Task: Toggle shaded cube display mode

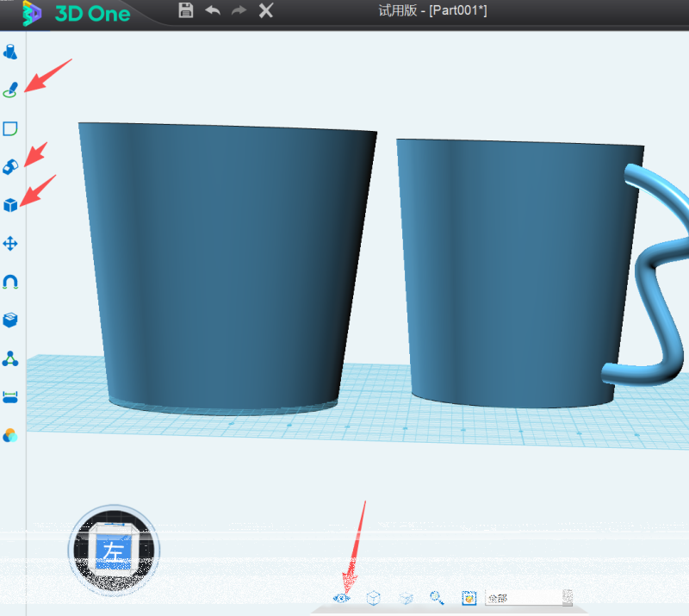Action: coord(406,598)
